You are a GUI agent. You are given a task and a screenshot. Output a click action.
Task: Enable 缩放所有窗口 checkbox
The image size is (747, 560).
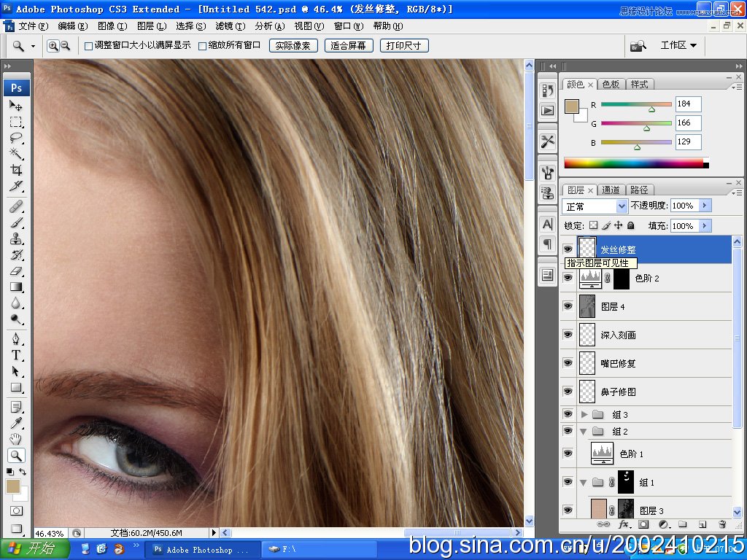coord(202,46)
